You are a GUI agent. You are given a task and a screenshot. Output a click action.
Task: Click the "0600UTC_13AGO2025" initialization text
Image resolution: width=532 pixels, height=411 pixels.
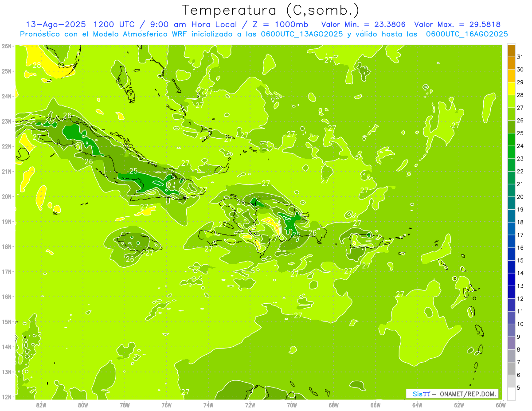click(301, 34)
